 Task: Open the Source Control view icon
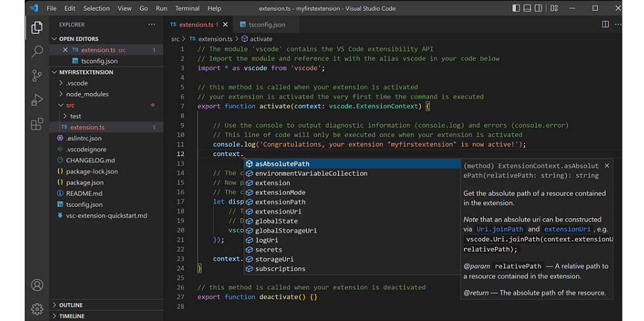tap(37, 75)
